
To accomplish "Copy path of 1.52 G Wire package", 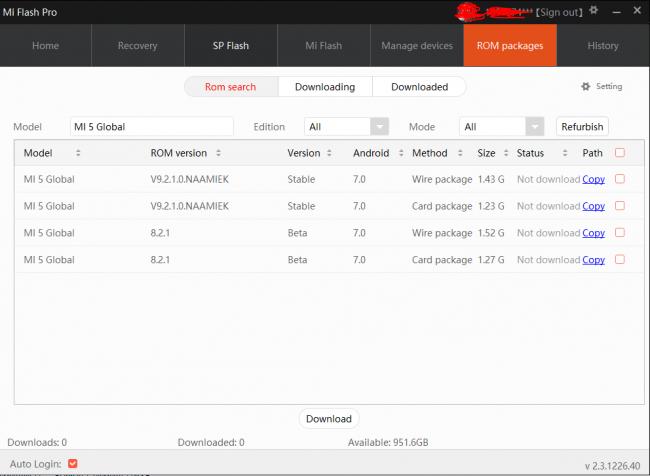I will click(594, 233).
